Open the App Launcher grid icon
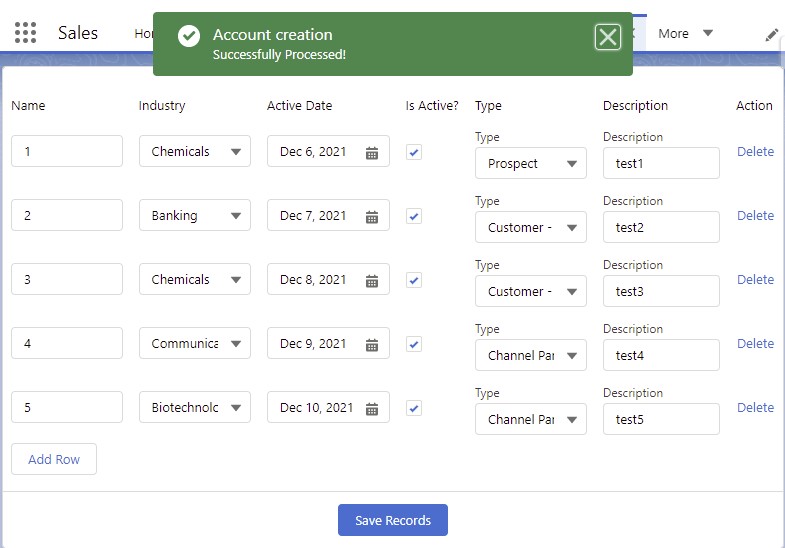Image resolution: width=785 pixels, height=548 pixels. pos(26,33)
